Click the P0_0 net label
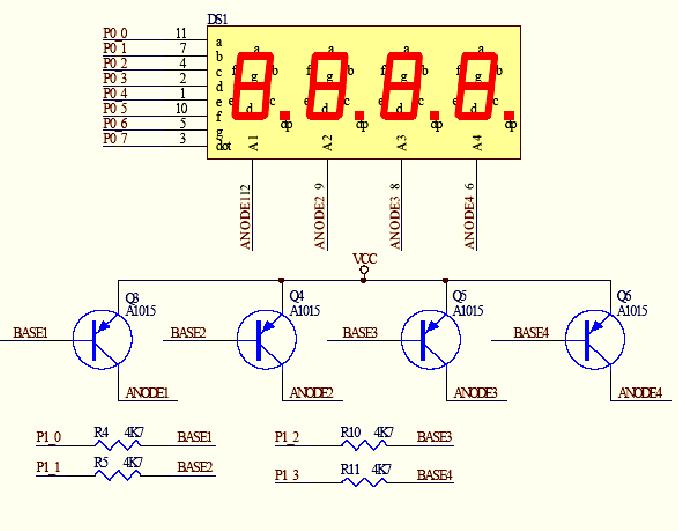 point(115,33)
